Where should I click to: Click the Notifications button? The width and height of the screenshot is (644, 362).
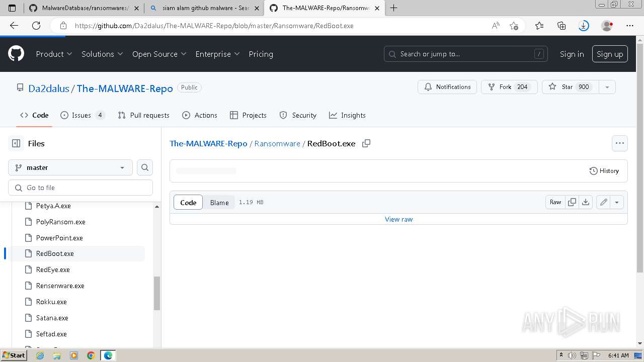pos(447,87)
